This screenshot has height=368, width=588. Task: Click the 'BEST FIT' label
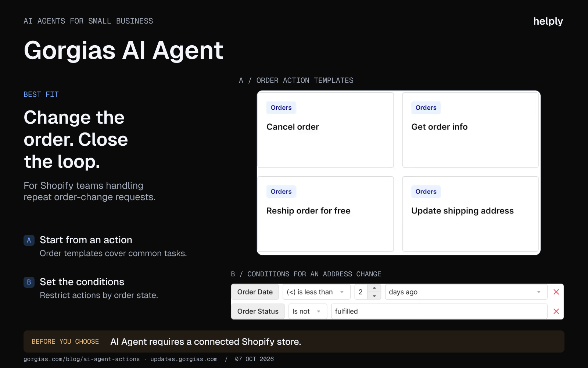point(41,95)
